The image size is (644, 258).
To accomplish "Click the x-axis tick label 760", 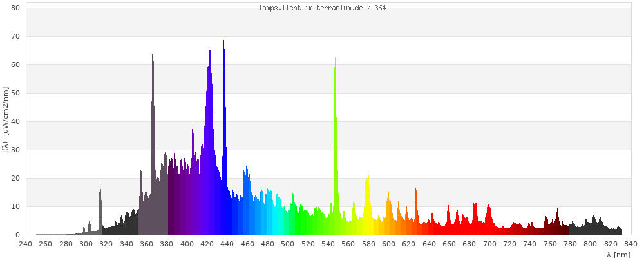I will pos(551,244).
